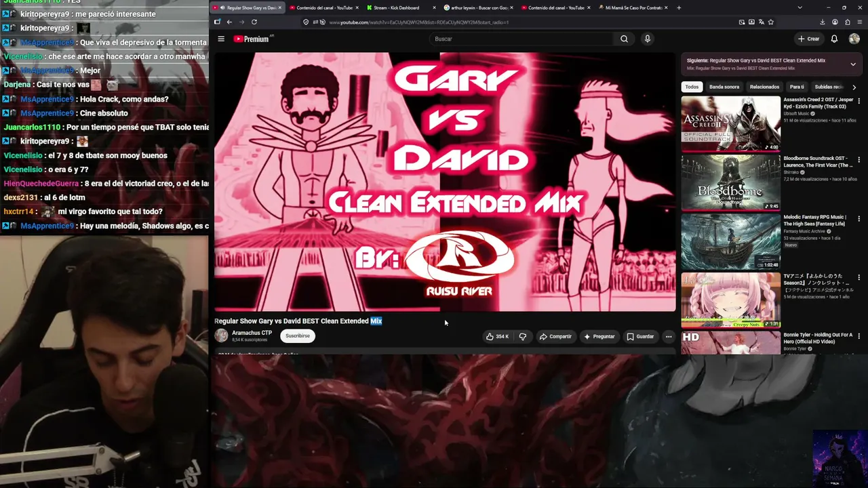The height and width of the screenshot is (488, 868).
Task: Focus the YouTube Buscar search field
Action: [x=522, y=39]
